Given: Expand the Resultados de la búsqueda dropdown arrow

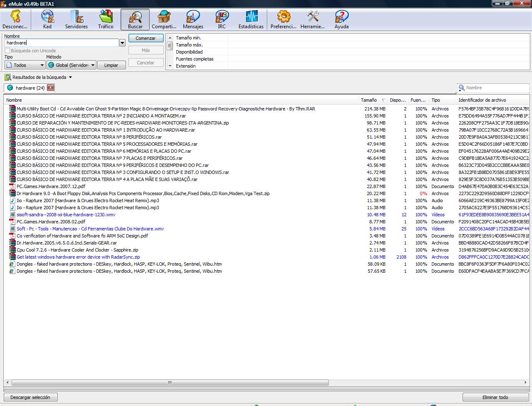Looking at the screenshot, I should point(70,77).
